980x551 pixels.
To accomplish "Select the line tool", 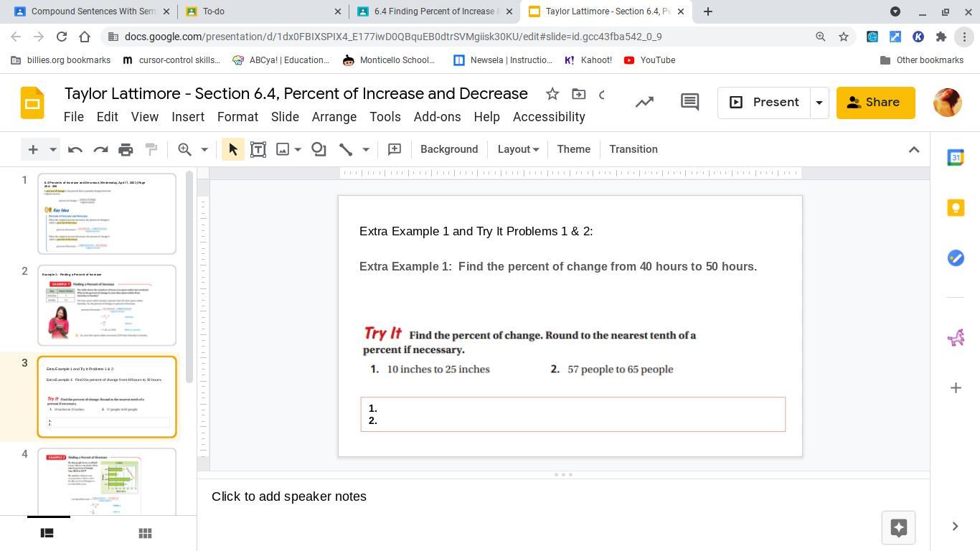I will pyautogui.click(x=346, y=149).
